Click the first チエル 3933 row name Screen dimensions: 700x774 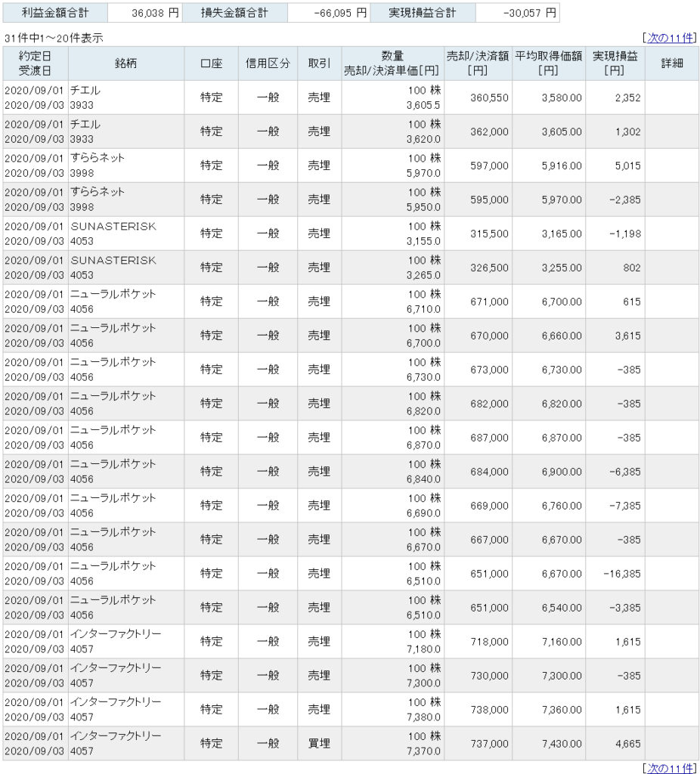(x=85, y=98)
